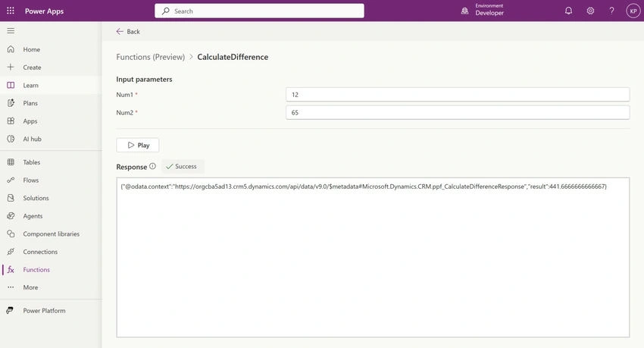Click the Num2 input field

tap(458, 112)
